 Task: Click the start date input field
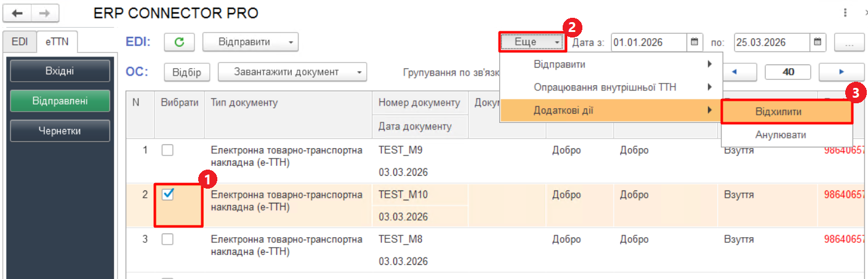pyautogui.click(x=648, y=42)
